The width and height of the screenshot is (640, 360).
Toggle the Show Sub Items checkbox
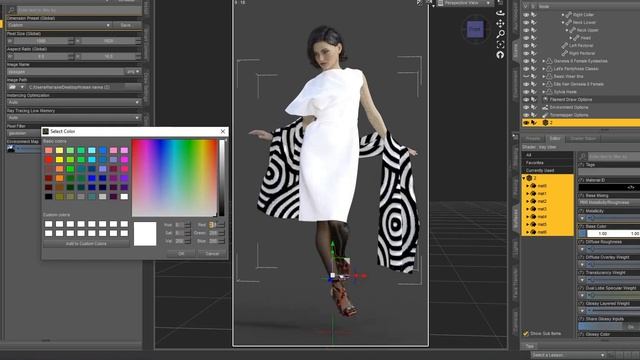click(x=526, y=333)
